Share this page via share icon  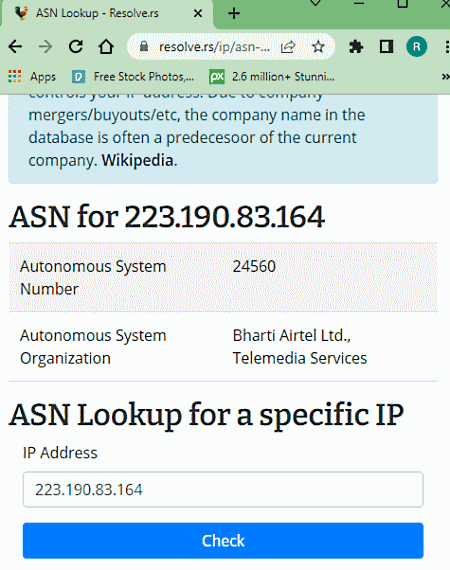(288, 47)
